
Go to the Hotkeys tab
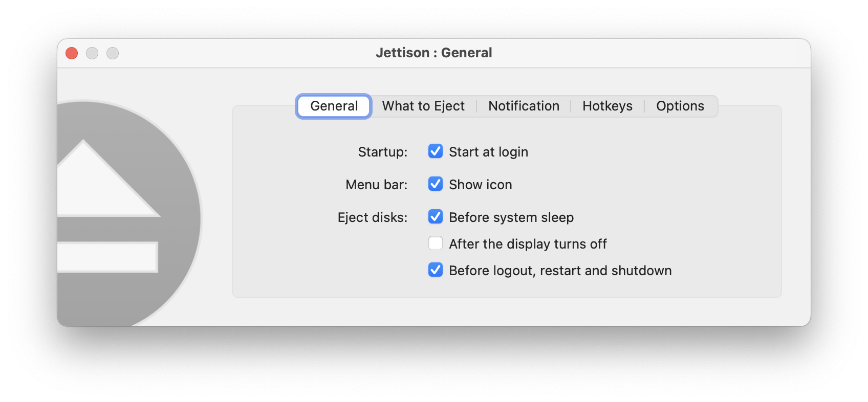607,106
